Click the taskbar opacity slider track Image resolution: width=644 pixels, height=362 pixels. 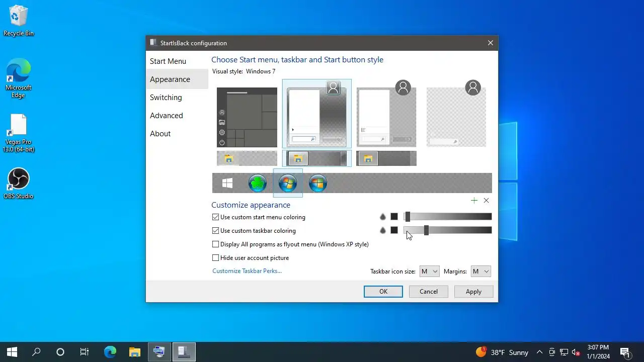click(448, 230)
